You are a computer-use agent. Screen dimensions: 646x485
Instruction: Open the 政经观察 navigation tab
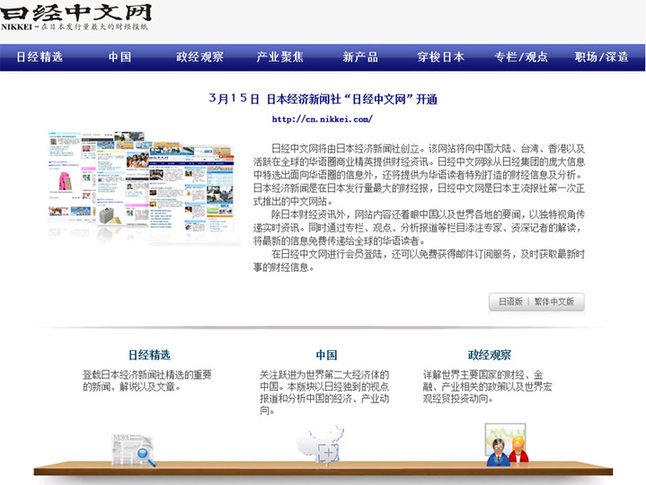coord(200,57)
